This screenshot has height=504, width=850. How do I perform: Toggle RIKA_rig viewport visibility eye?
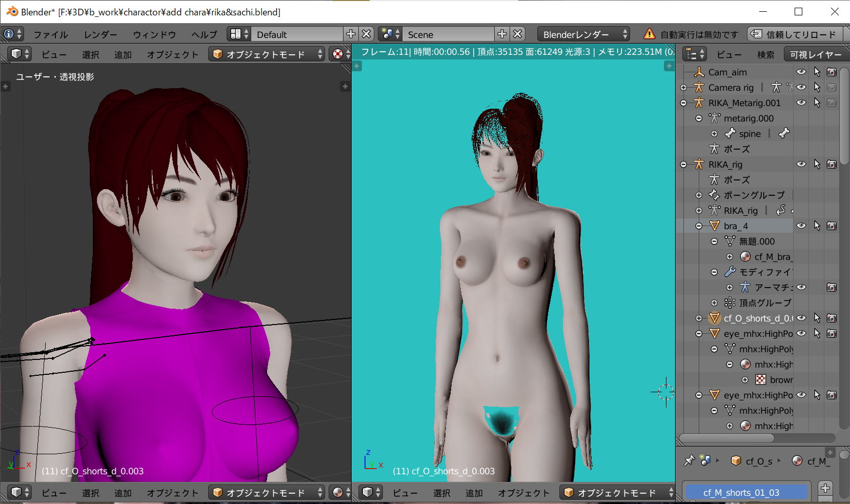pos(801,165)
